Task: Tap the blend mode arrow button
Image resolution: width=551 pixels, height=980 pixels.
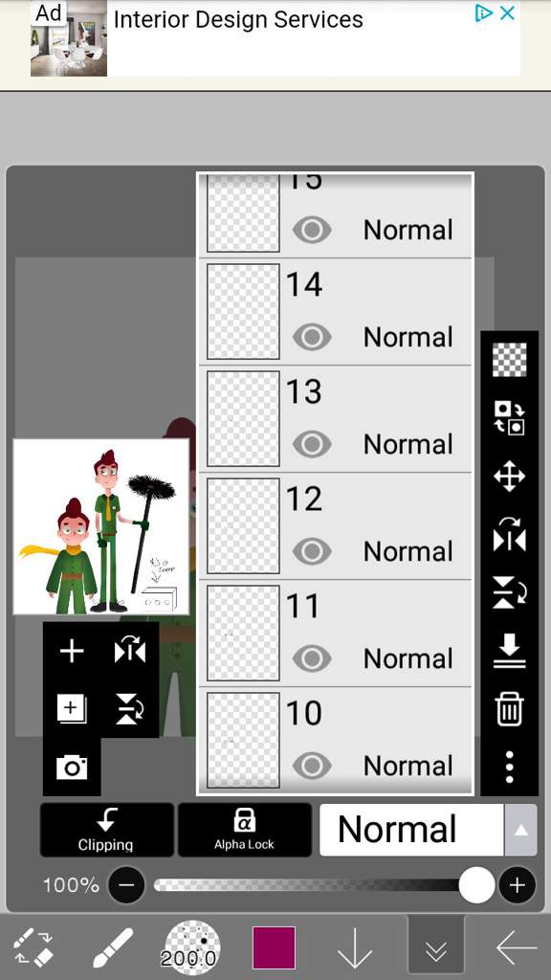Action: tap(520, 830)
